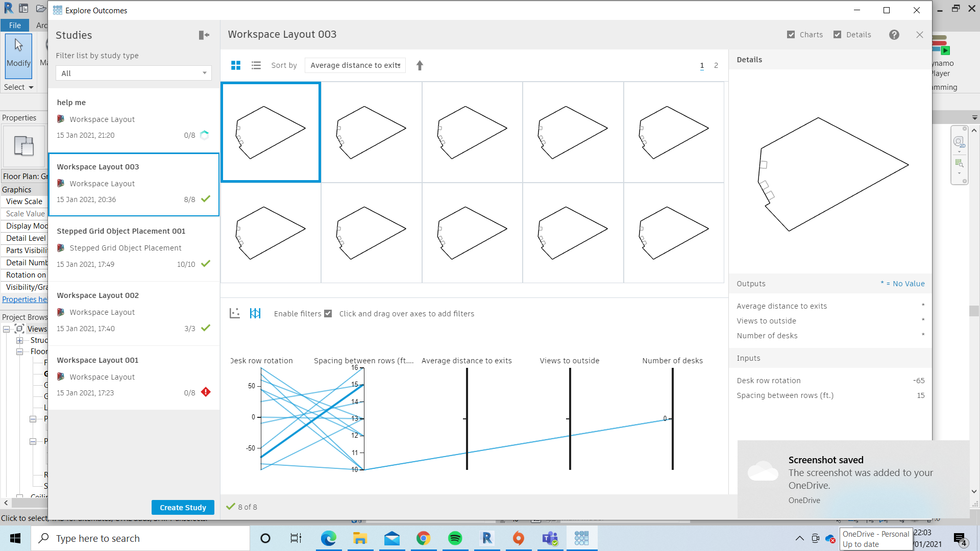Open the Sort by dropdown
This screenshot has width=980, height=551.
click(x=355, y=65)
